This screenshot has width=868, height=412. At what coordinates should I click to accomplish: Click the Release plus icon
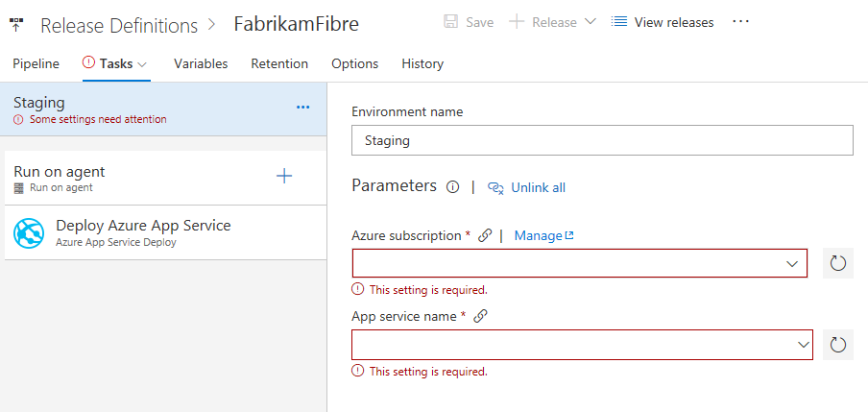(517, 22)
